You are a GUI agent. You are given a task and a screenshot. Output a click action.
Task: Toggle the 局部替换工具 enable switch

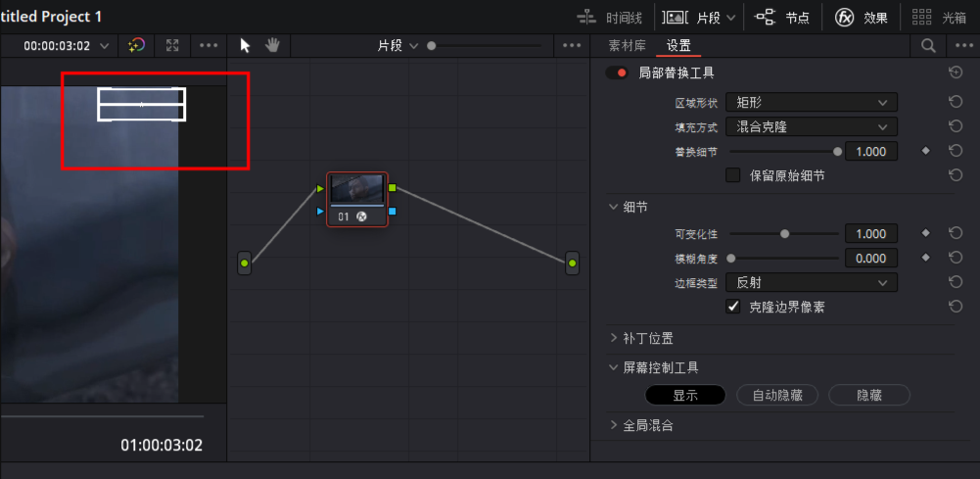click(617, 72)
